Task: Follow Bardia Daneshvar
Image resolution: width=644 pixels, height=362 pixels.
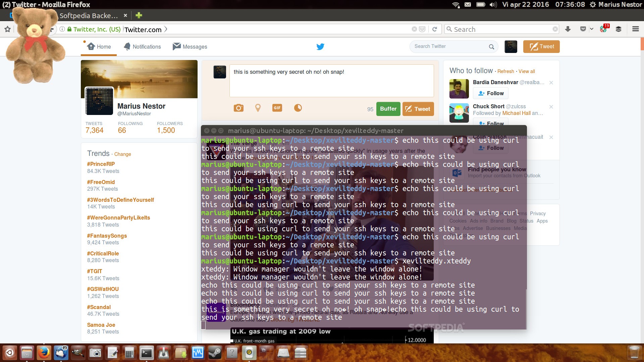Action: (x=491, y=93)
